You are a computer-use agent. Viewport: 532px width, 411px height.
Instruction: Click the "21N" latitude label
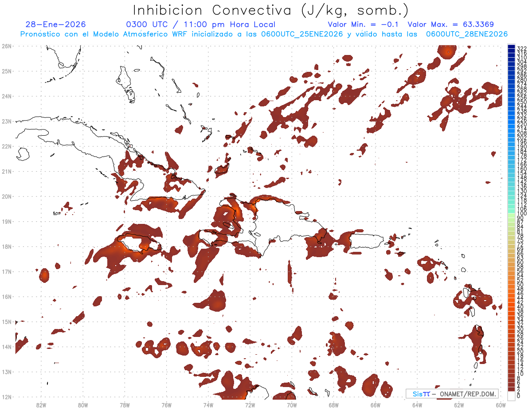click(7, 171)
